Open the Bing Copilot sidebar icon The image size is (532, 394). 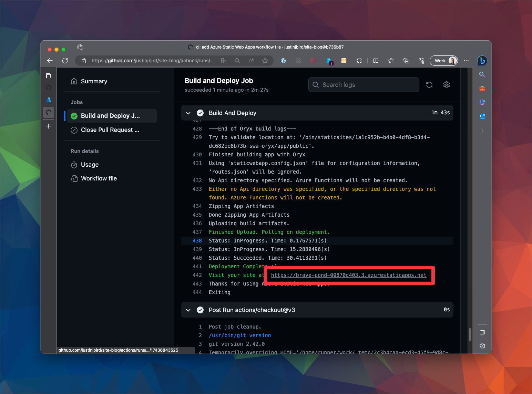482,61
